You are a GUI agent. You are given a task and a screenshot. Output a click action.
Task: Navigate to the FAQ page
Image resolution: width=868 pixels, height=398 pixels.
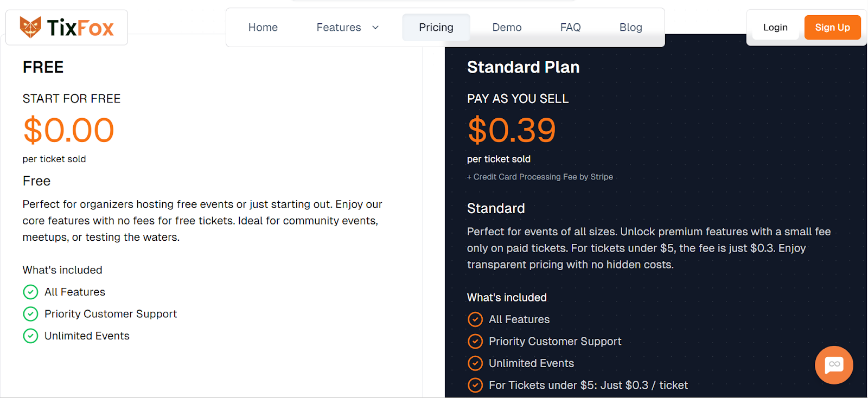click(x=570, y=28)
